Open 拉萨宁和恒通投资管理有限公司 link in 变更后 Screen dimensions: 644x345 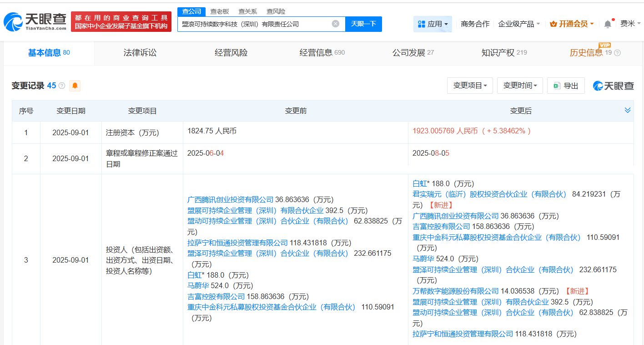click(x=463, y=334)
